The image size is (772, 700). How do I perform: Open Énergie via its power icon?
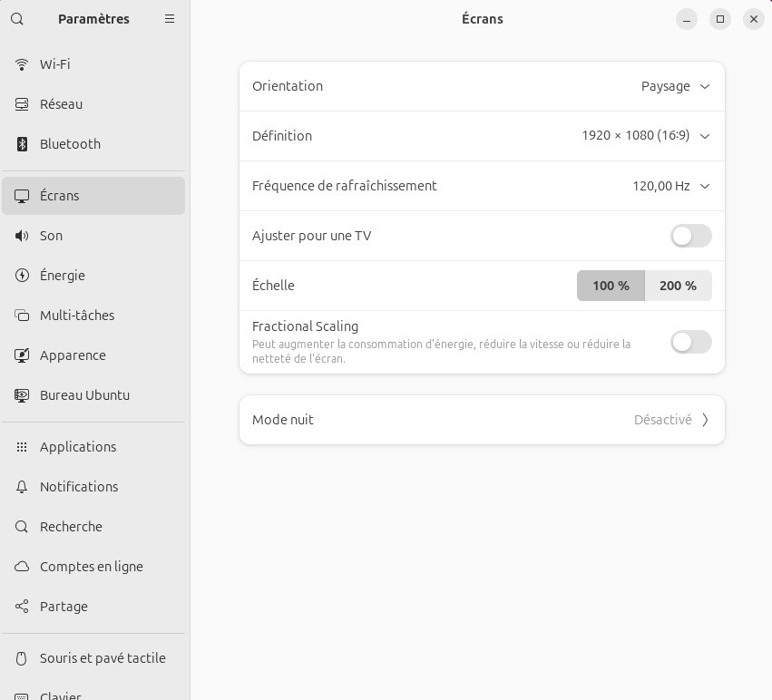[x=23, y=276]
